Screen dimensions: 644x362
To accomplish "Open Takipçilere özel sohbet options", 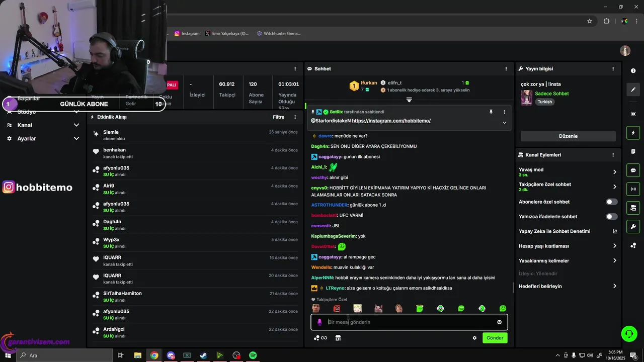I will (x=568, y=187).
